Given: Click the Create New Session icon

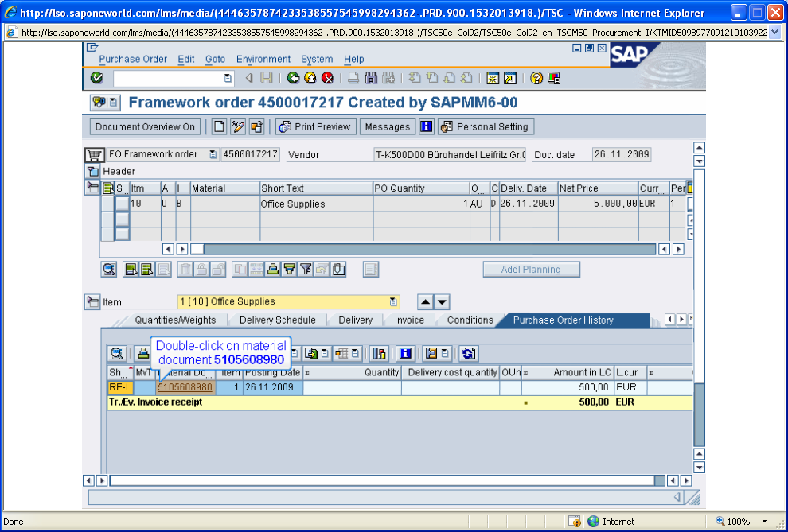Looking at the screenshot, I should 493,78.
